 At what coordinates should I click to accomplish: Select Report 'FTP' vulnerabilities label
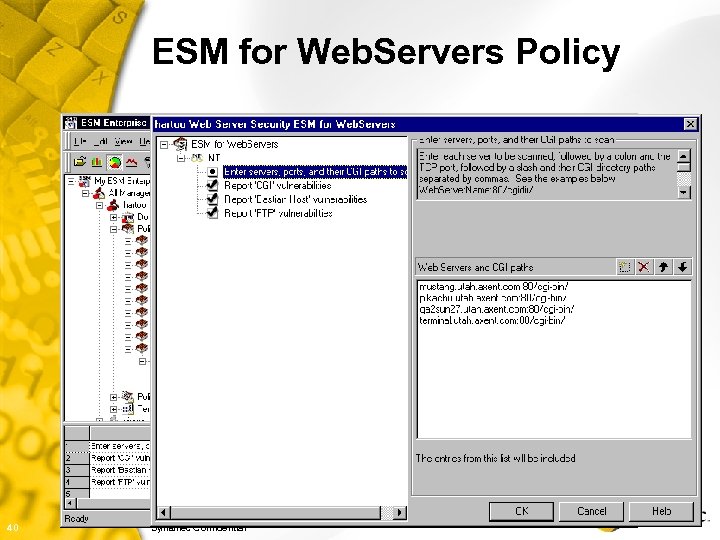pyautogui.click(x=278, y=213)
